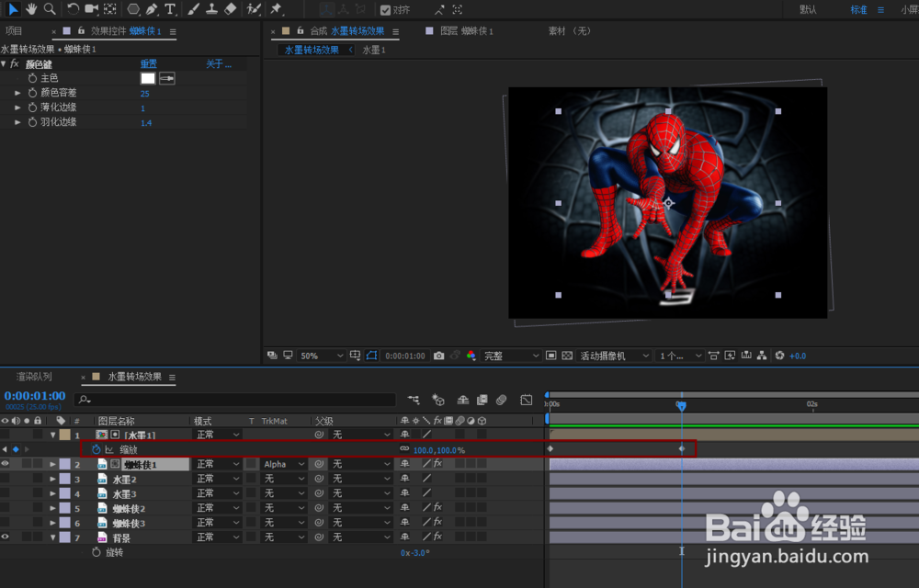Toggle the 缩放 keyframe diamond at current time
Image resolution: width=919 pixels, height=588 pixels.
click(16, 449)
